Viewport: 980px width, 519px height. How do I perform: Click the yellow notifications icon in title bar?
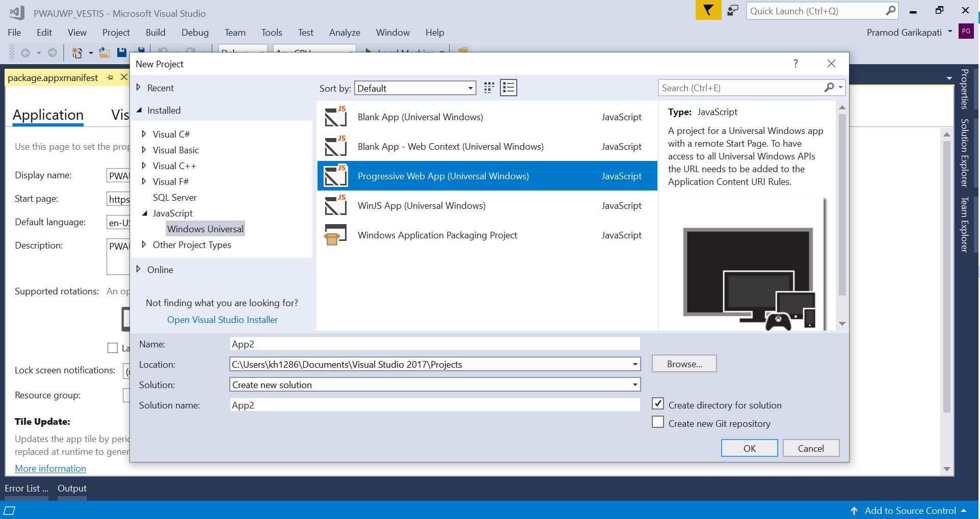point(708,10)
